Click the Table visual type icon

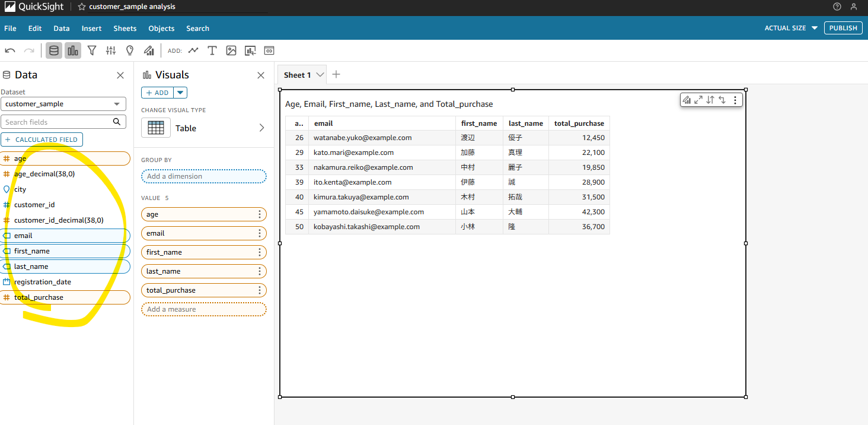tap(156, 128)
